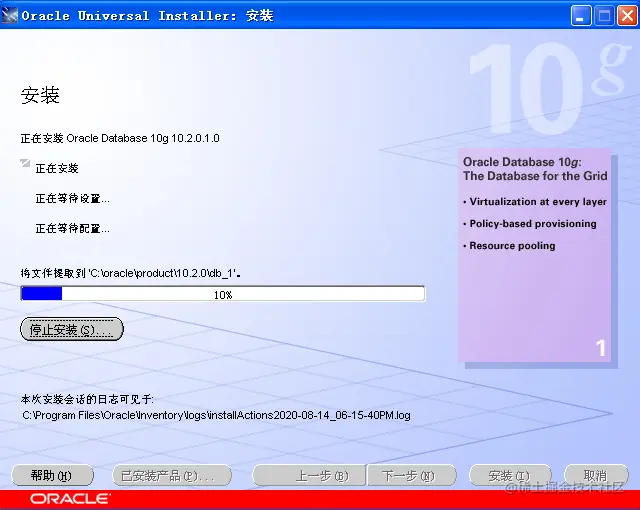
Task: Open help with the 帮助(H) button
Action: [52, 476]
